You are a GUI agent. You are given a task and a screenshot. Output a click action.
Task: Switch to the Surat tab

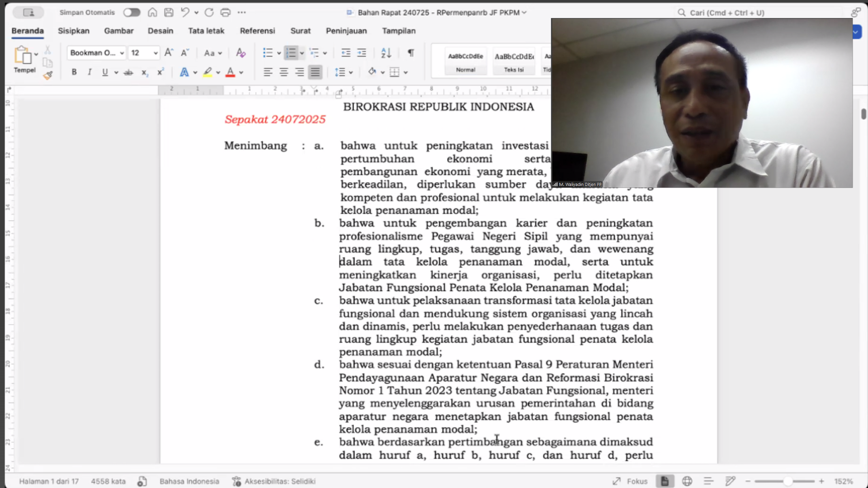click(x=301, y=31)
